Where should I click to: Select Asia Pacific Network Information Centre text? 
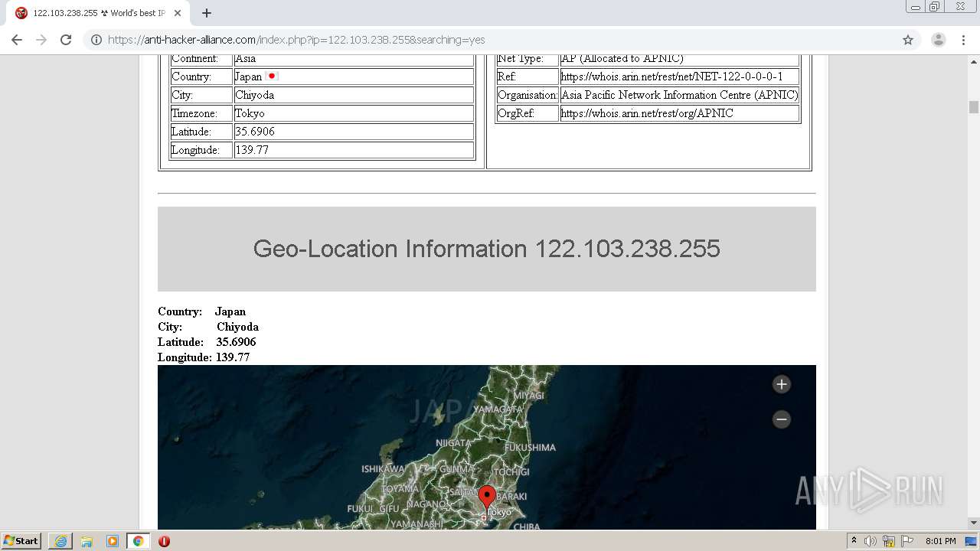click(x=680, y=95)
